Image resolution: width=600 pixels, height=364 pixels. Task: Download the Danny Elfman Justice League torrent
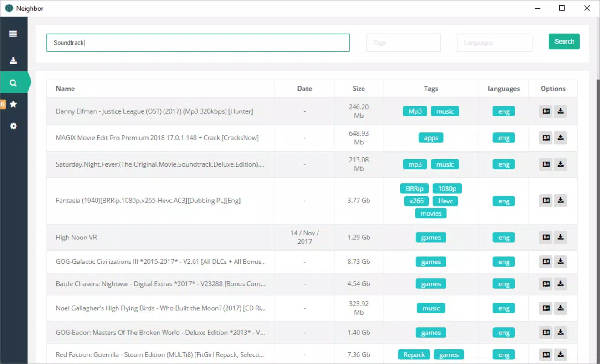[x=560, y=111]
